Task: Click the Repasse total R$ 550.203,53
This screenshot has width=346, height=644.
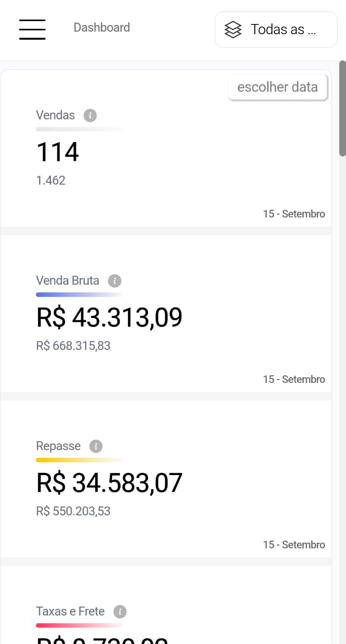Action: 73,511
